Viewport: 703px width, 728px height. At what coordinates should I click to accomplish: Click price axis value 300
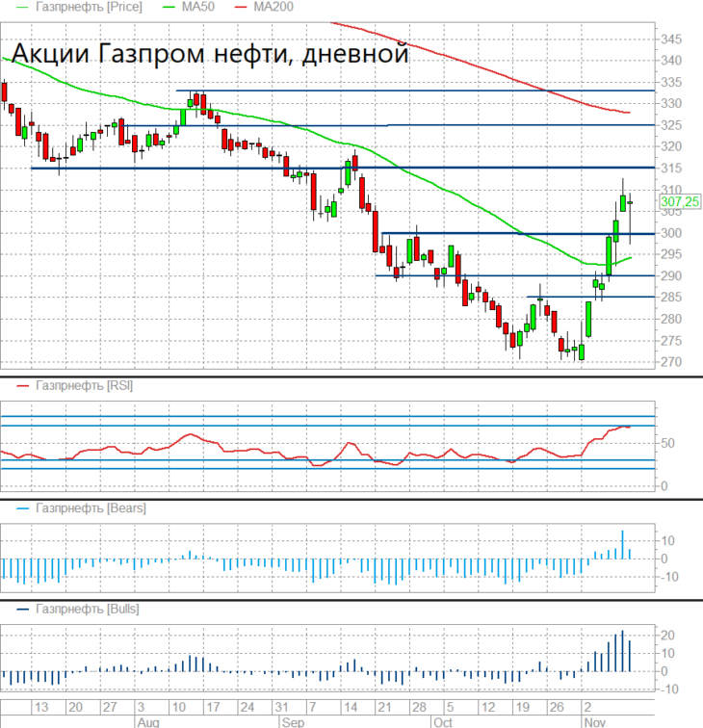pos(671,233)
